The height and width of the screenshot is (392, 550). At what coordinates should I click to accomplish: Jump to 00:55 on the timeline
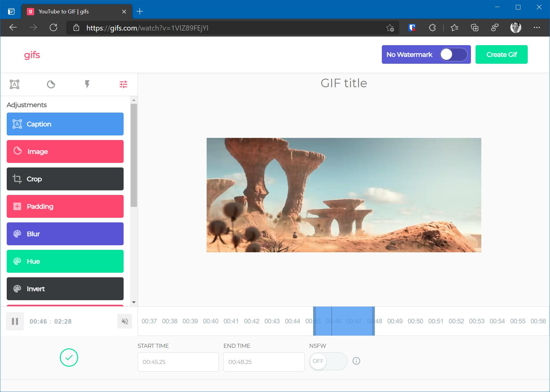(x=518, y=321)
